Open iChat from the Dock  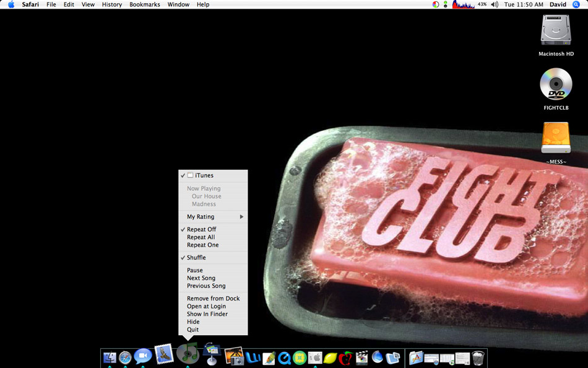tap(143, 356)
